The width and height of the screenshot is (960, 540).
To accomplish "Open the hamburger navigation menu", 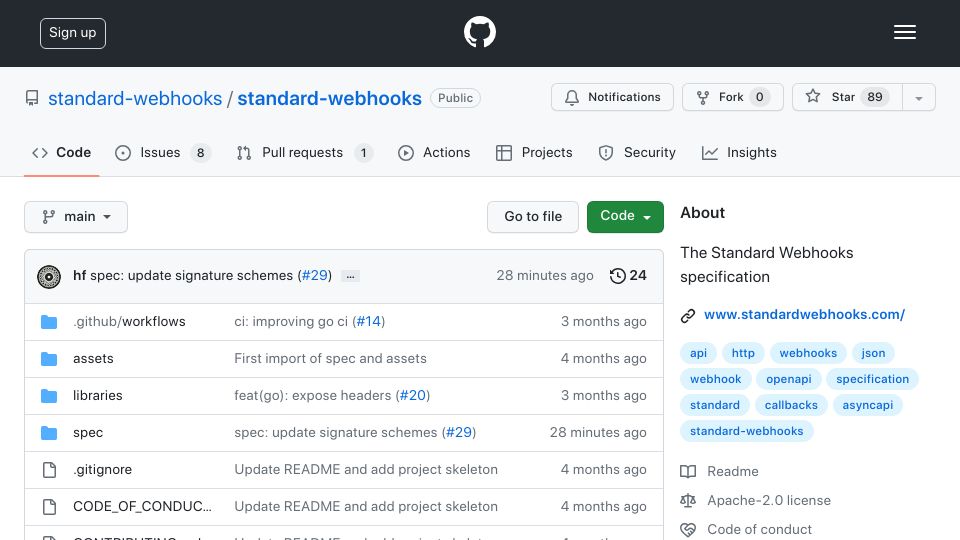I will click(904, 32).
